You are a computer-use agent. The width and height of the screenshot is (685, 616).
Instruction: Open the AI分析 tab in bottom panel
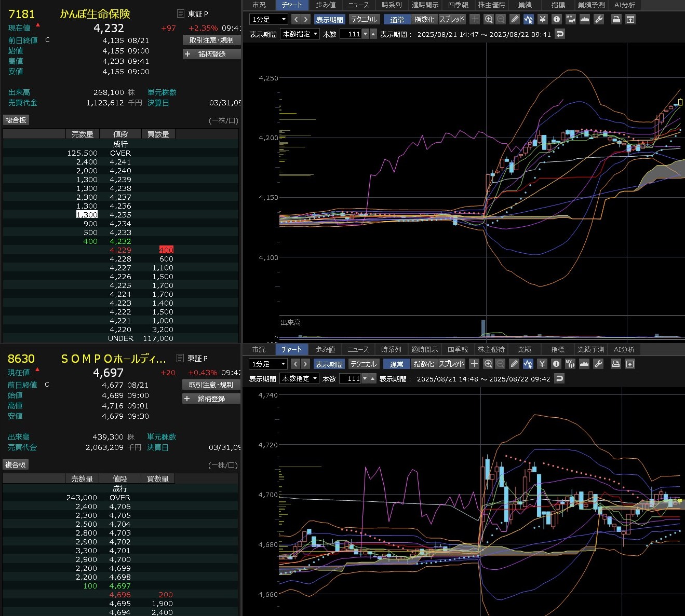(x=624, y=349)
